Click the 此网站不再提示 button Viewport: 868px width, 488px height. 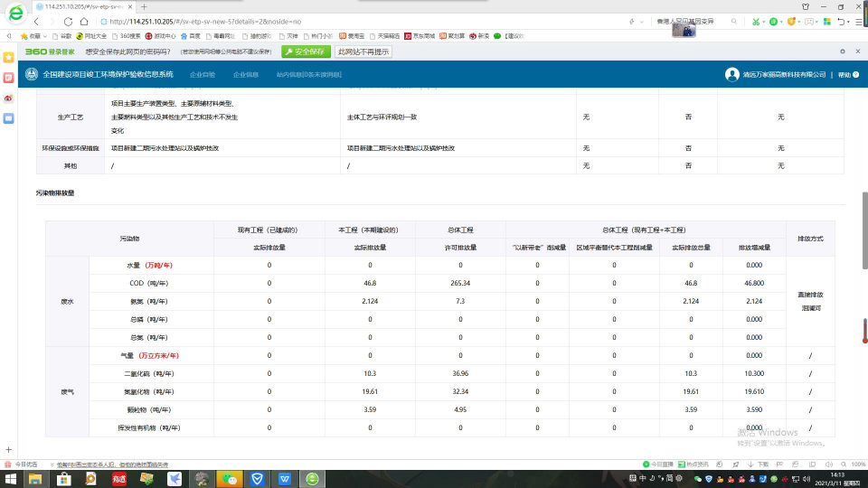click(x=363, y=52)
